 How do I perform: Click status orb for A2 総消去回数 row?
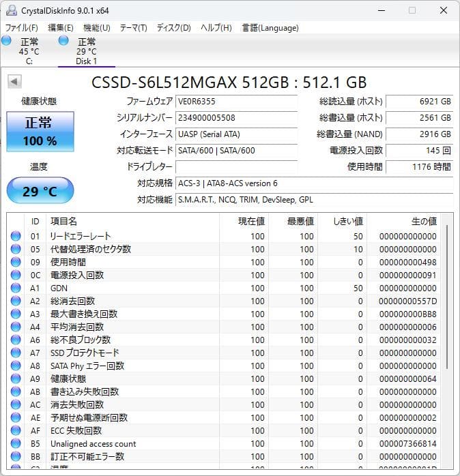16,301
